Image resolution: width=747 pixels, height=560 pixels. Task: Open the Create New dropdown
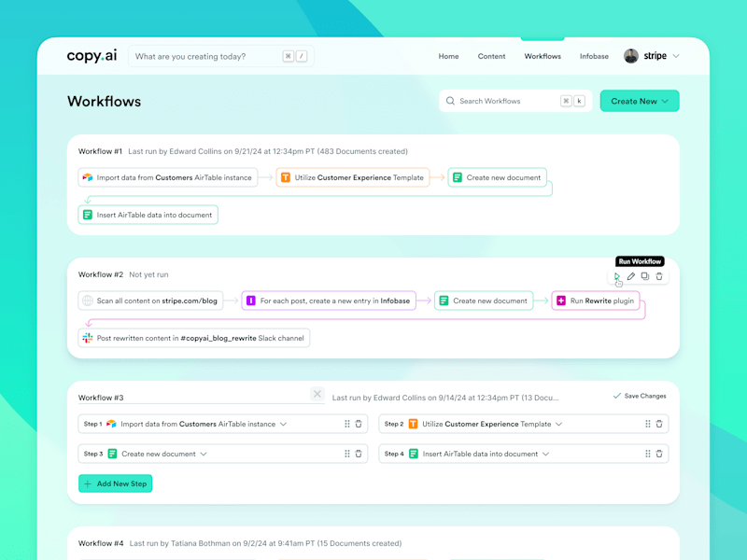640,101
